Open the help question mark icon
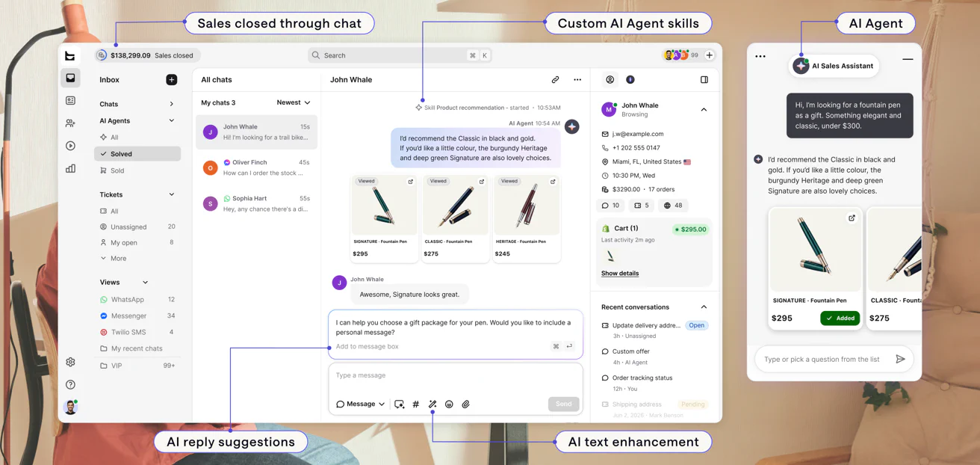Viewport: 980px width, 465px height. 70,384
